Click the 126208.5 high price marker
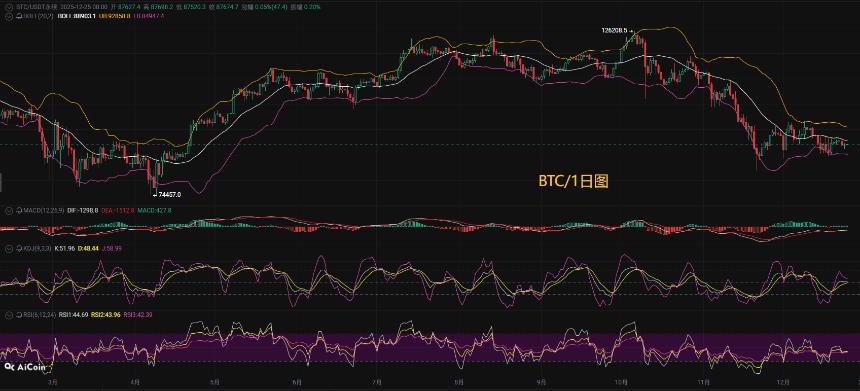Screen dimensions: 860x391 (618, 31)
